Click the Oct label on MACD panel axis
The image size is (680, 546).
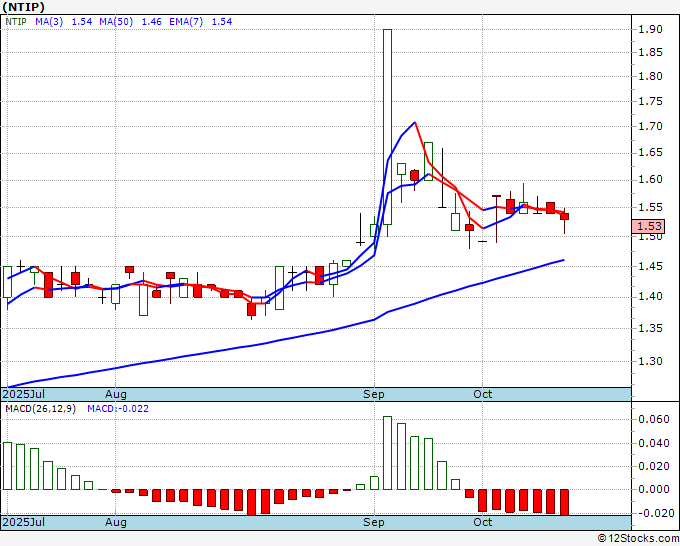482,522
